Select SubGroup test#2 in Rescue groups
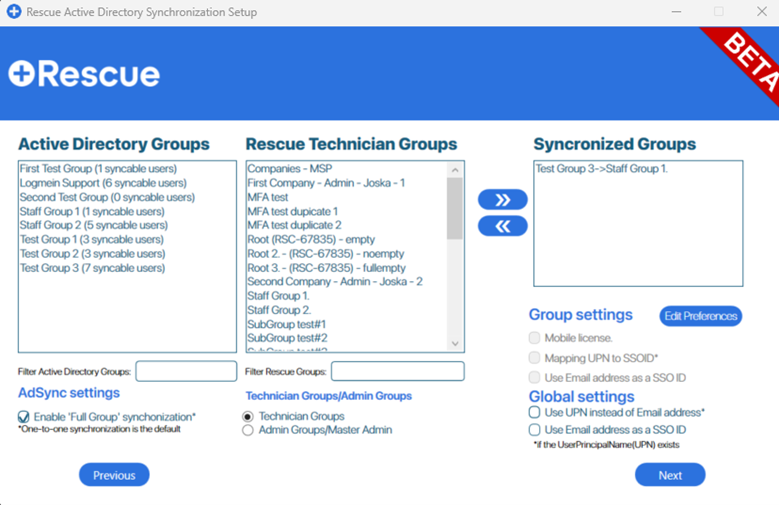The height and width of the screenshot is (505, 779). coord(288,338)
